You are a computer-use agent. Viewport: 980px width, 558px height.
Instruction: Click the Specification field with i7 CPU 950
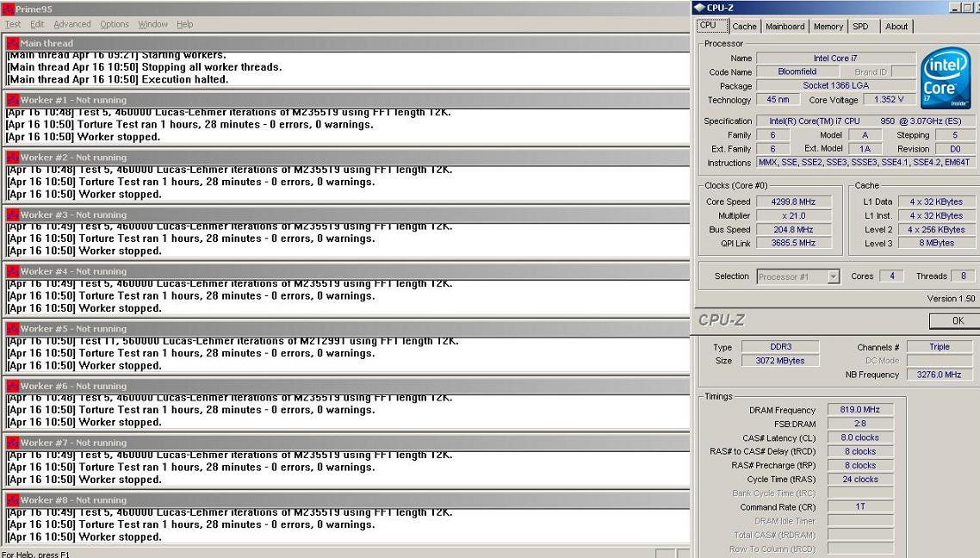(x=865, y=121)
